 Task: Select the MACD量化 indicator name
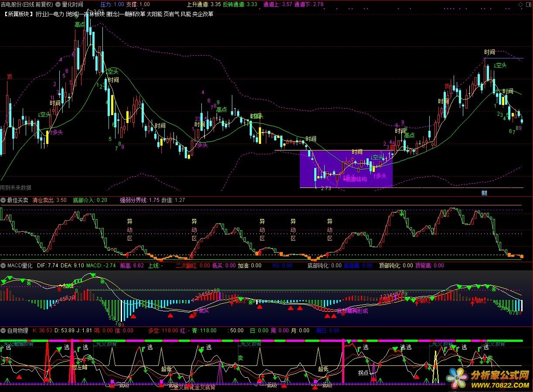(x=20, y=265)
